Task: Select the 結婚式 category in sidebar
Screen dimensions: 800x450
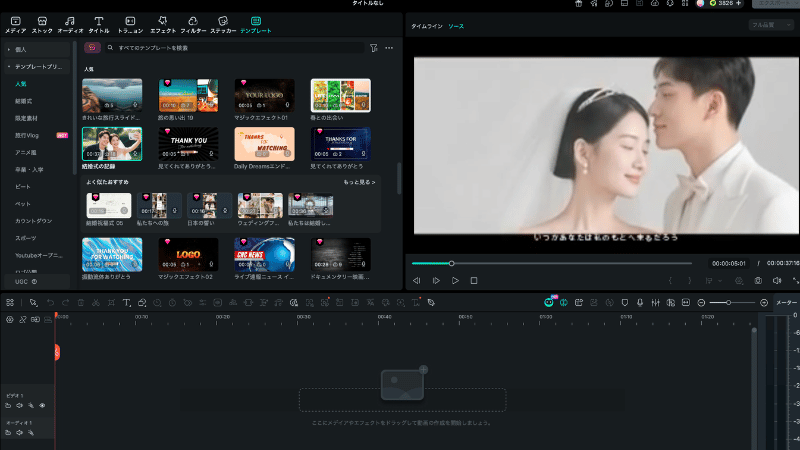Action: tap(23, 101)
